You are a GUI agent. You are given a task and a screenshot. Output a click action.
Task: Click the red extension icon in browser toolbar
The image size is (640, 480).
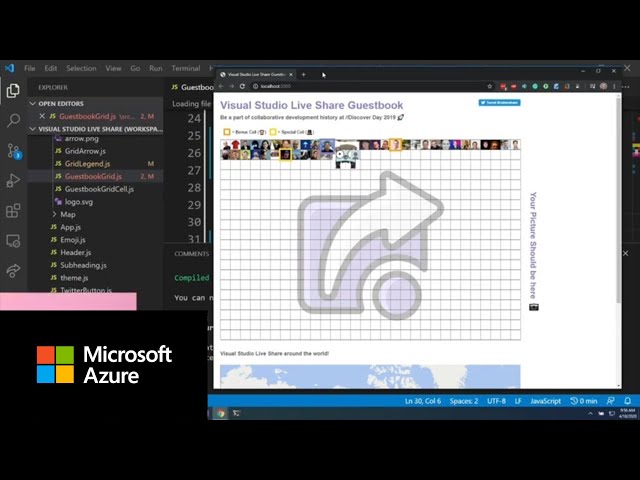[503, 86]
